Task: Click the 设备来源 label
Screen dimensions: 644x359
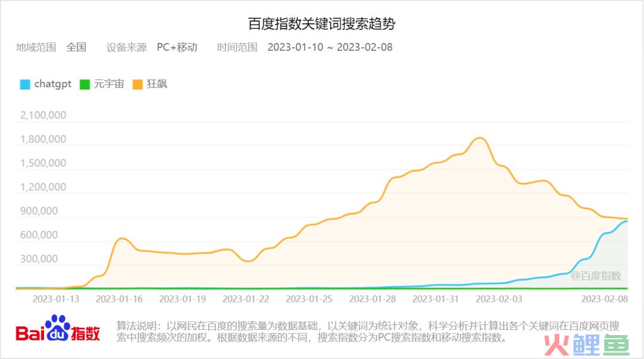Action: [126, 47]
